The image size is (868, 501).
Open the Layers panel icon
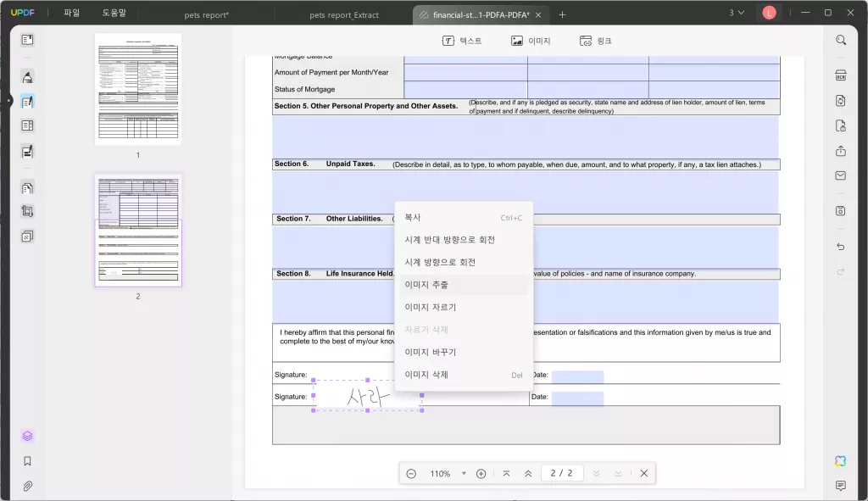27,437
